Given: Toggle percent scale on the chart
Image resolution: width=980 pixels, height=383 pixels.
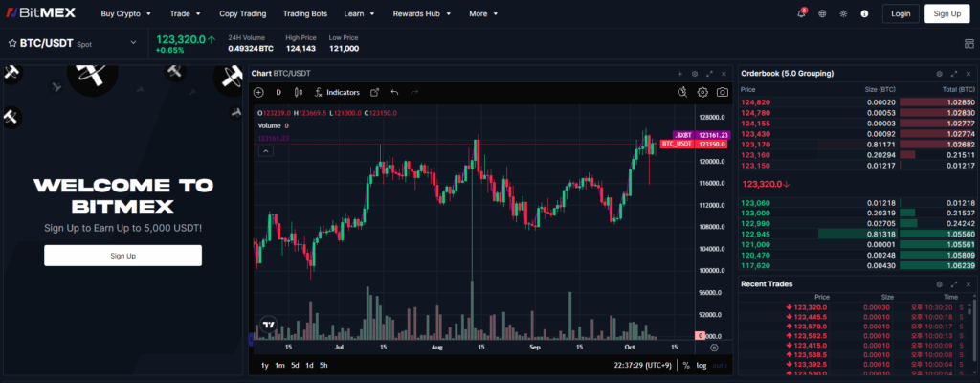Looking at the screenshot, I should (686, 365).
